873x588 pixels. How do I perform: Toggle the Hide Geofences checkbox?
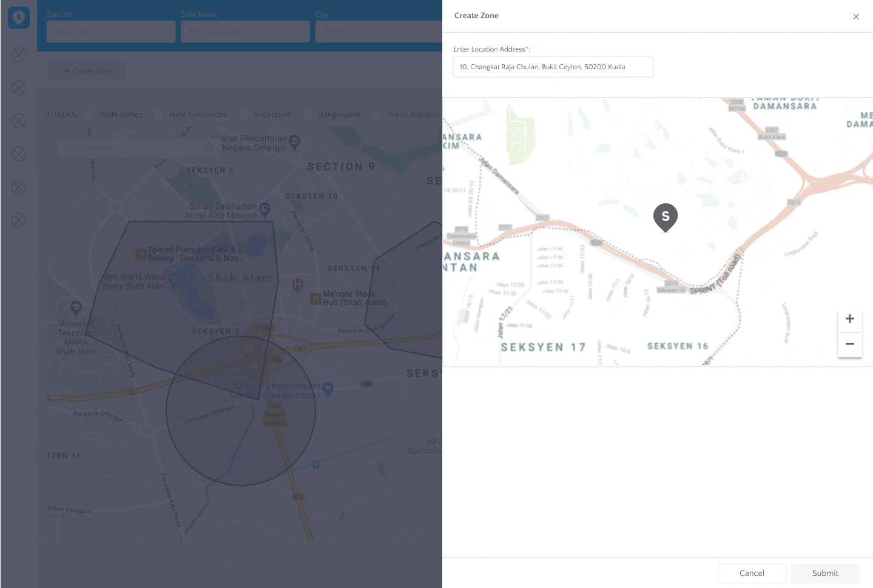158,114
